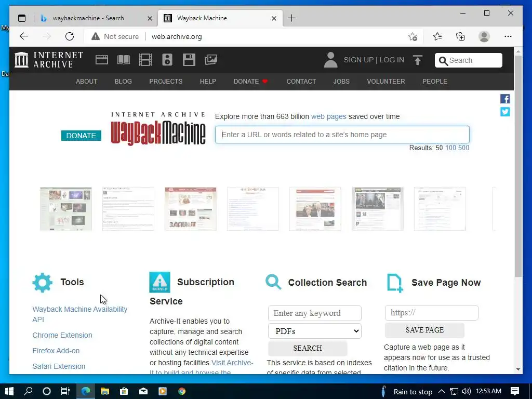
Task: Open the PROJECTS menu item
Action: [166, 82]
